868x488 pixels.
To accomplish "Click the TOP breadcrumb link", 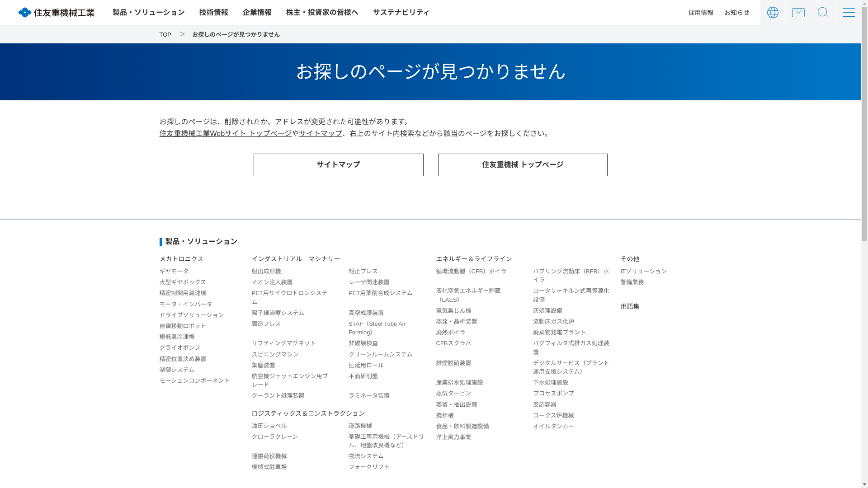I will [x=165, y=35].
